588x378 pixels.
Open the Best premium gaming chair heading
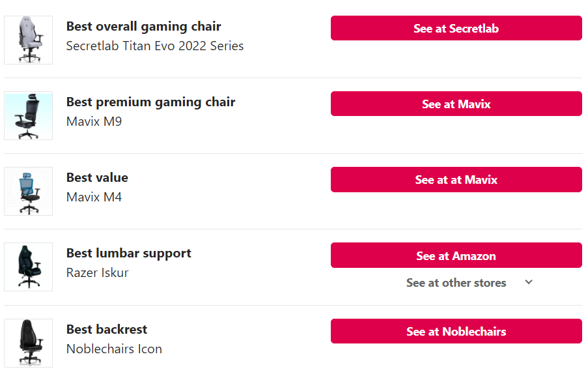[x=151, y=102]
